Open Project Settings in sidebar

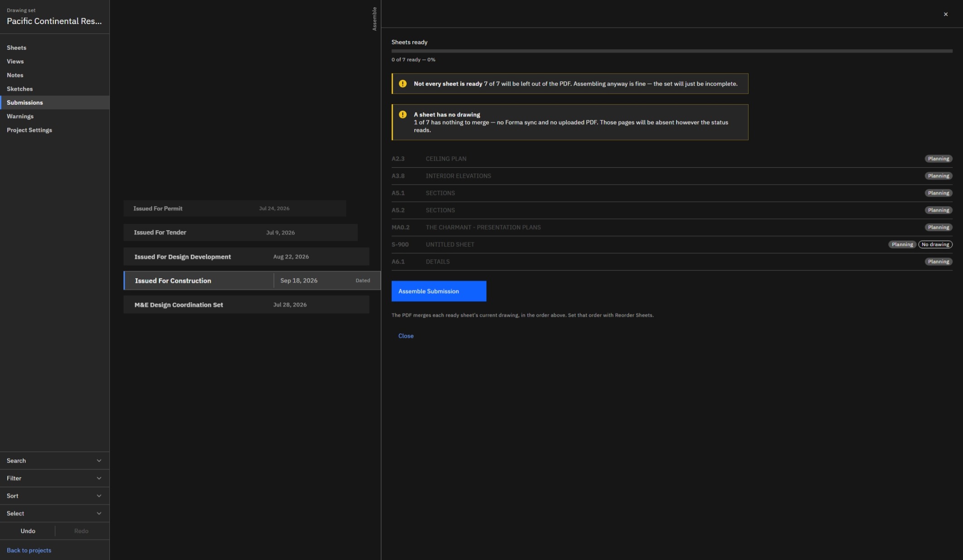click(x=54, y=130)
